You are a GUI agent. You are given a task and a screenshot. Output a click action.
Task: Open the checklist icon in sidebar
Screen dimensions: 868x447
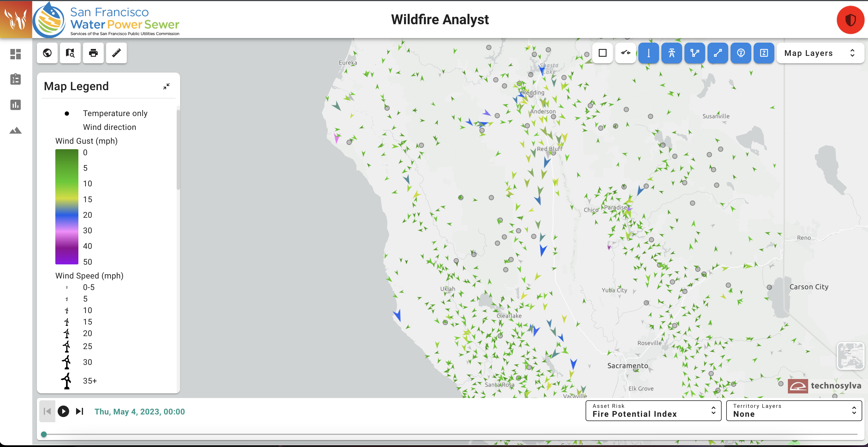click(16, 79)
